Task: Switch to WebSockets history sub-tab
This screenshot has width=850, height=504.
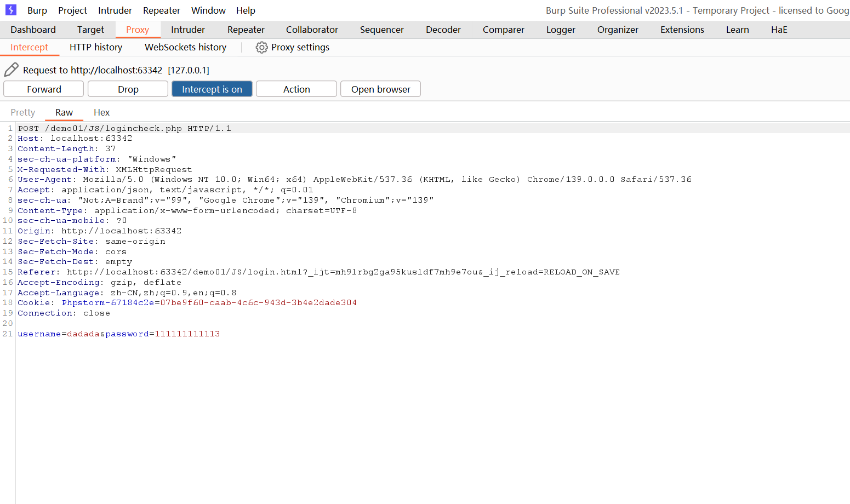Action: (185, 47)
